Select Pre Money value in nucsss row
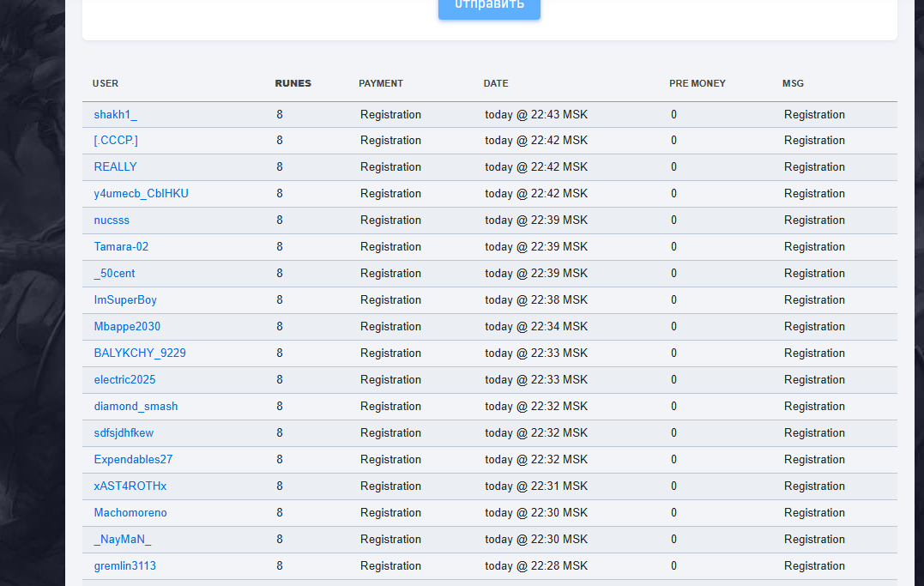The height and width of the screenshot is (586, 924). [x=673, y=220]
